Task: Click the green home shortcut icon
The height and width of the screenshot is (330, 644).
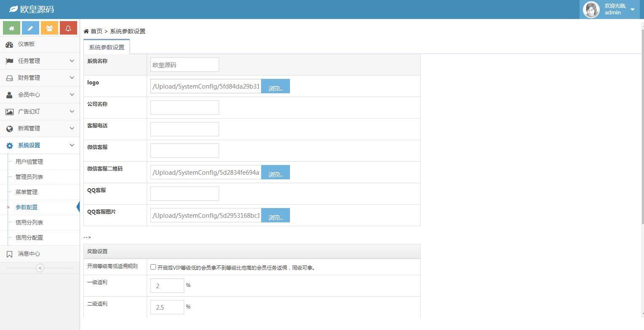Action: point(11,28)
